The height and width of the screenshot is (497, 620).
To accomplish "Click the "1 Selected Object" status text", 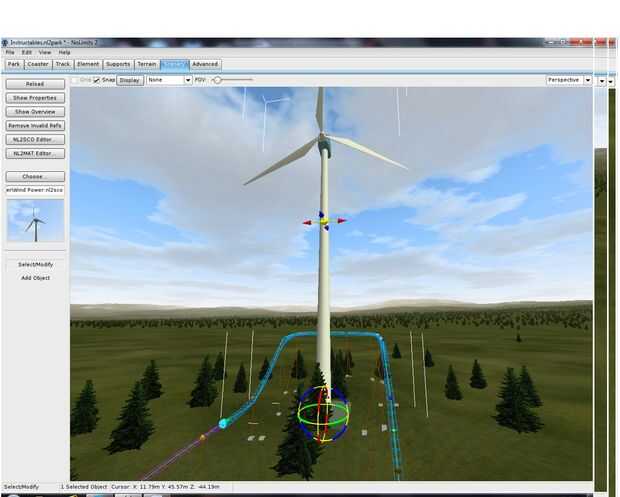I will 83,487.
